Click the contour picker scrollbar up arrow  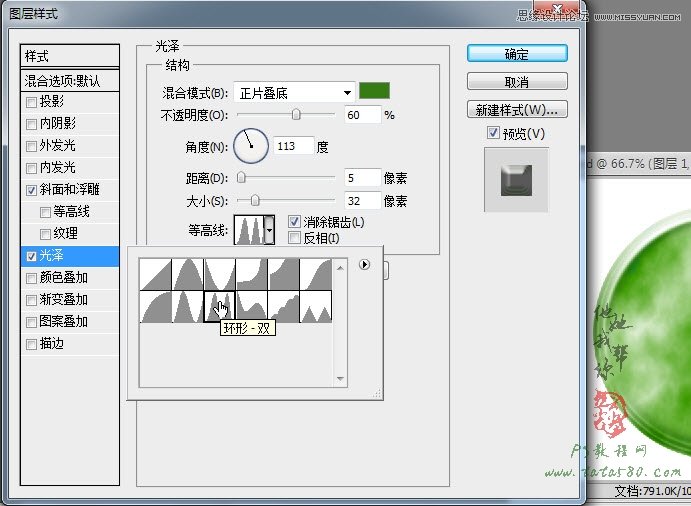340,267
